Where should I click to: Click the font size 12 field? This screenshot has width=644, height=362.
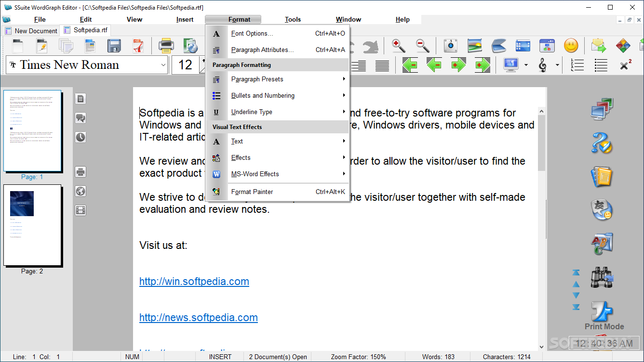(x=186, y=65)
